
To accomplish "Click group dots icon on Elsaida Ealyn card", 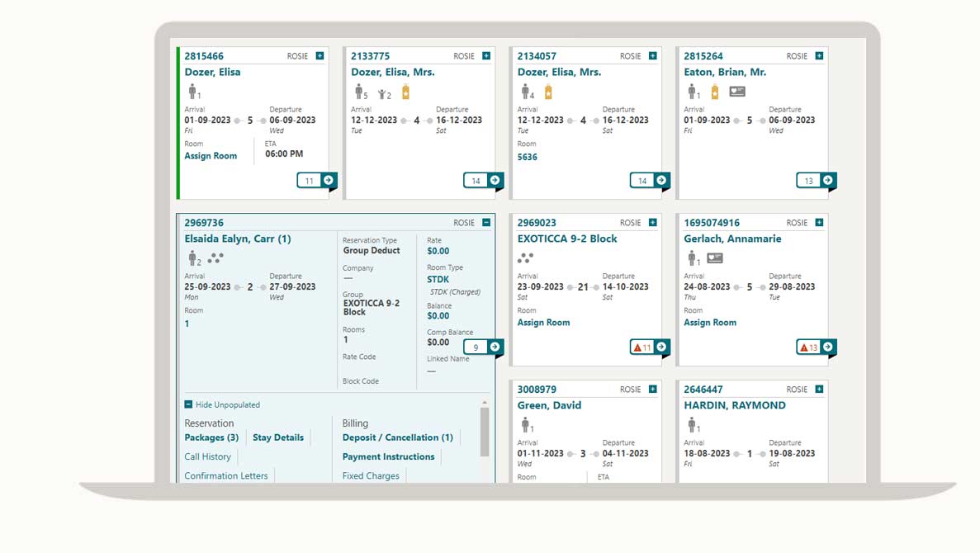I will coord(215,258).
